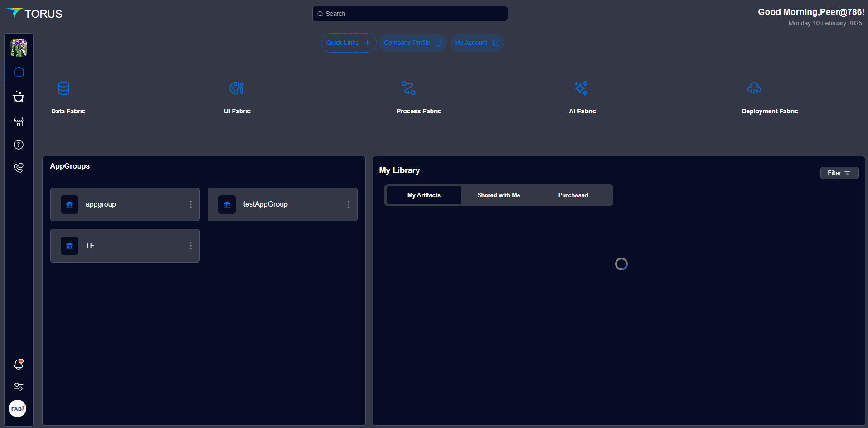Click the user avatar thumbnail in sidebar
Screen dimensions: 868x428
point(19,48)
